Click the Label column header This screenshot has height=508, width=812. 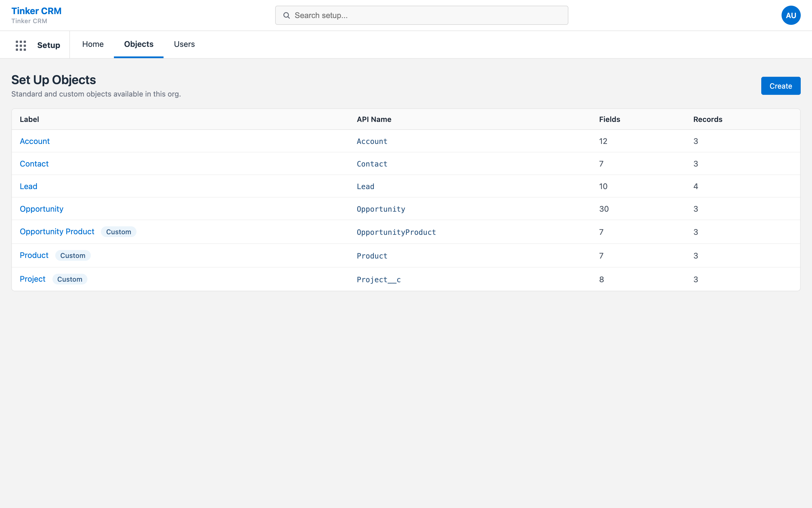click(x=29, y=119)
